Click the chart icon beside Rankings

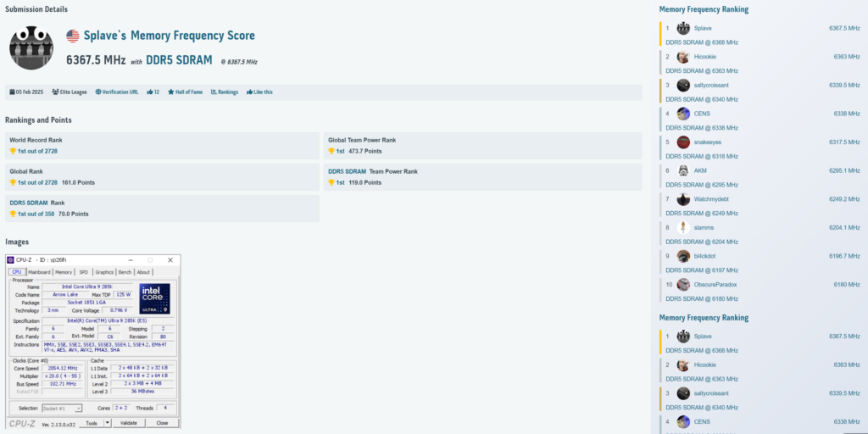[214, 92]
